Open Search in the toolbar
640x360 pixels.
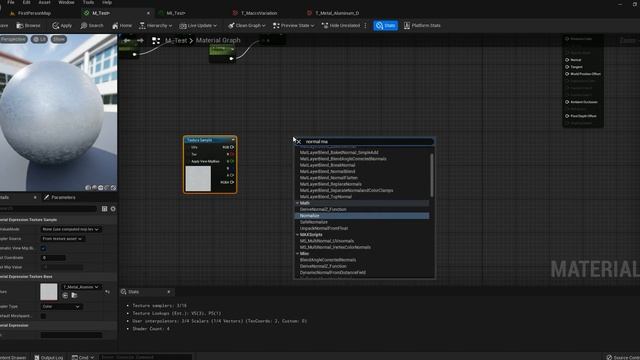click(x=92, y=25)
